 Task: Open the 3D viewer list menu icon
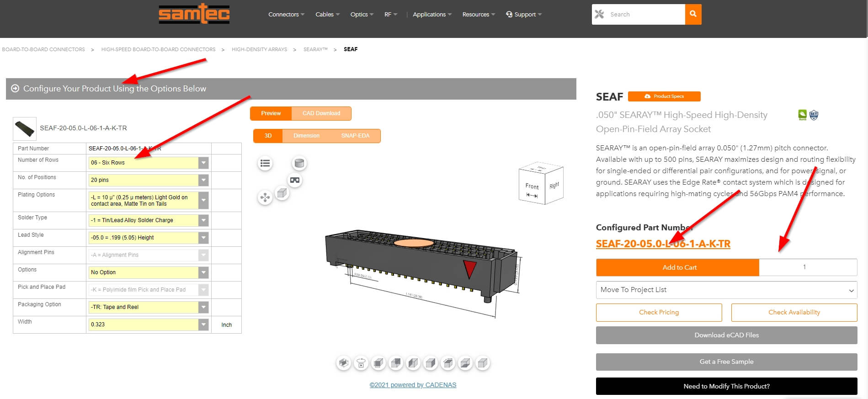[265, 163]
